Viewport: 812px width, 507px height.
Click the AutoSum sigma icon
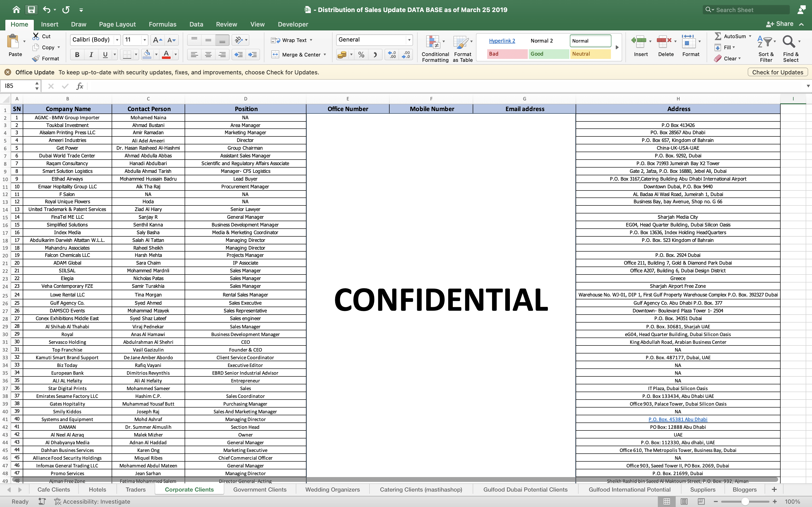718,36
